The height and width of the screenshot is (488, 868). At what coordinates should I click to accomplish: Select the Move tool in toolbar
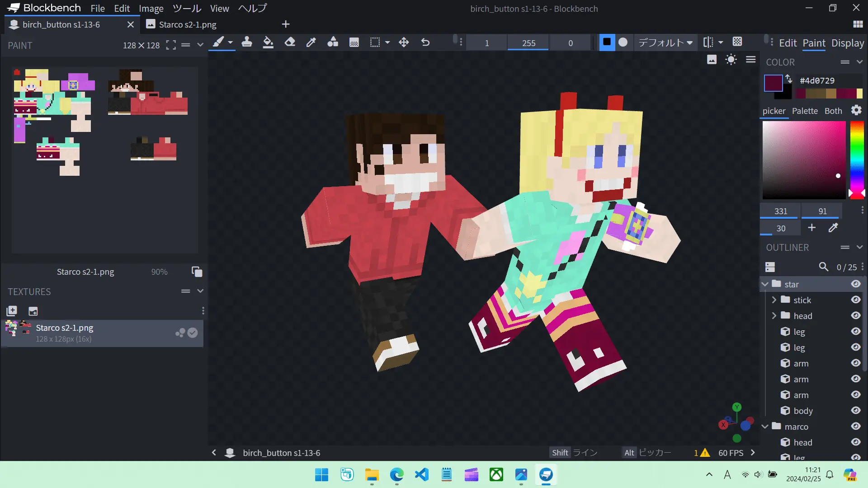(x=404, y=42)
